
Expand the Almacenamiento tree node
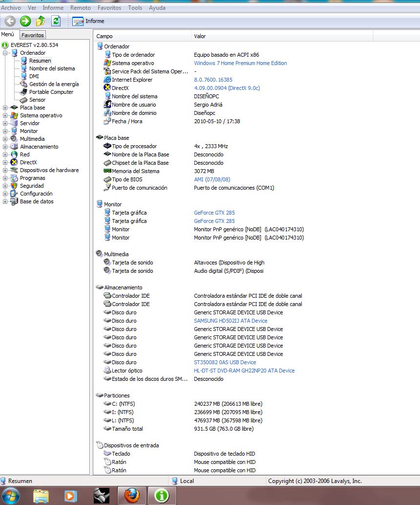(x=5, y=147)
